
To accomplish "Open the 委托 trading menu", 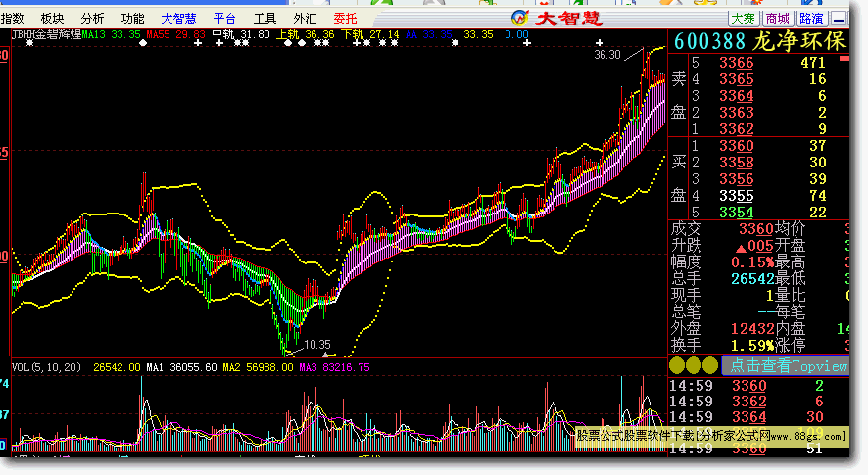I will tap(346, 19).
